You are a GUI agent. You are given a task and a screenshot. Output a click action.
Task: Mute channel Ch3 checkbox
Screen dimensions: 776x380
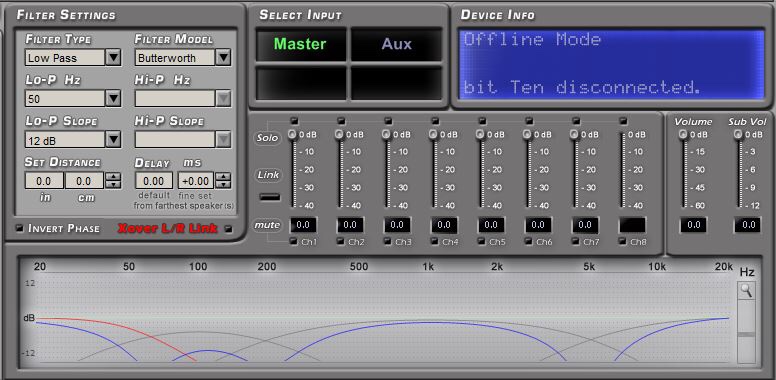pos(388,241)
